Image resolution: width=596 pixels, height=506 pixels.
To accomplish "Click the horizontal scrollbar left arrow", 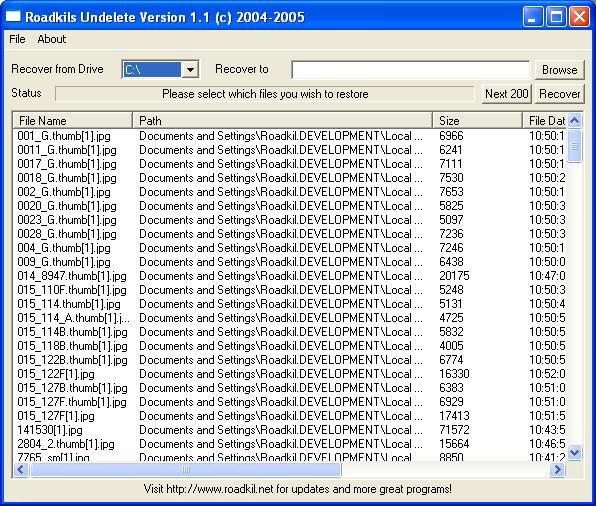I will [21, 470].
